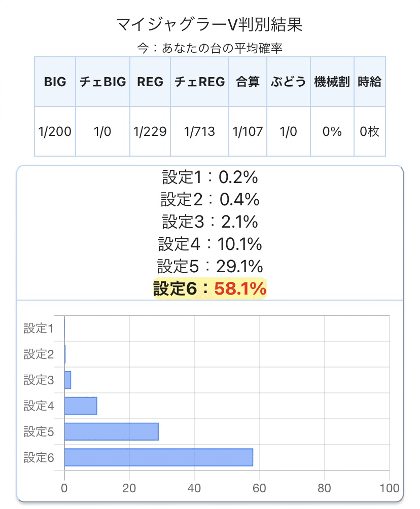The width and height of the screenshot is (420, 509).
Task: Click the REG header cell
Action: pyautogui.click(x=150, y=82)
